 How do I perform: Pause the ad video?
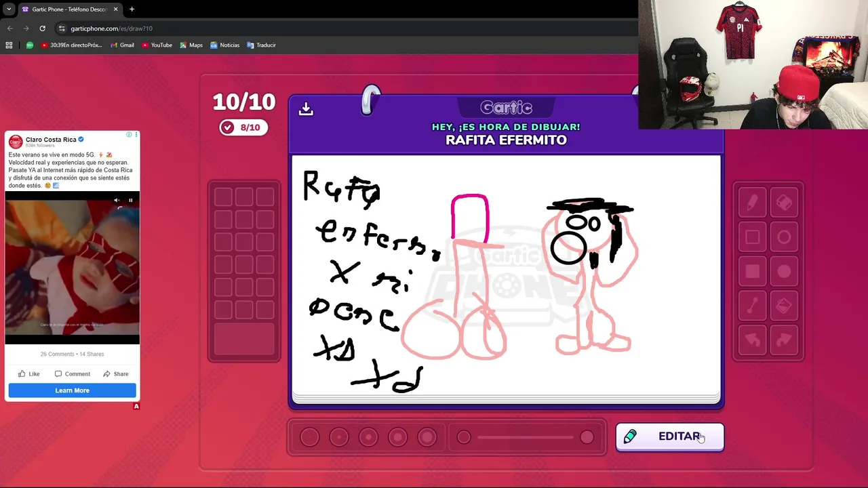130,200
